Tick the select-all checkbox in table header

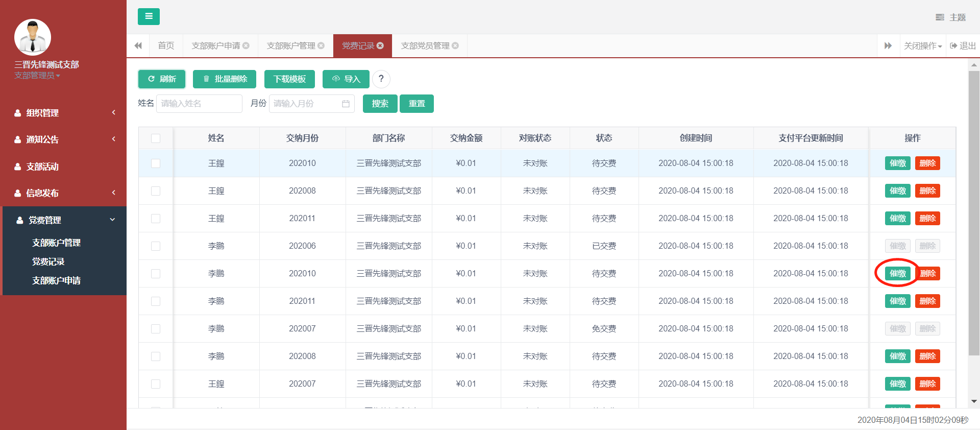156,138
